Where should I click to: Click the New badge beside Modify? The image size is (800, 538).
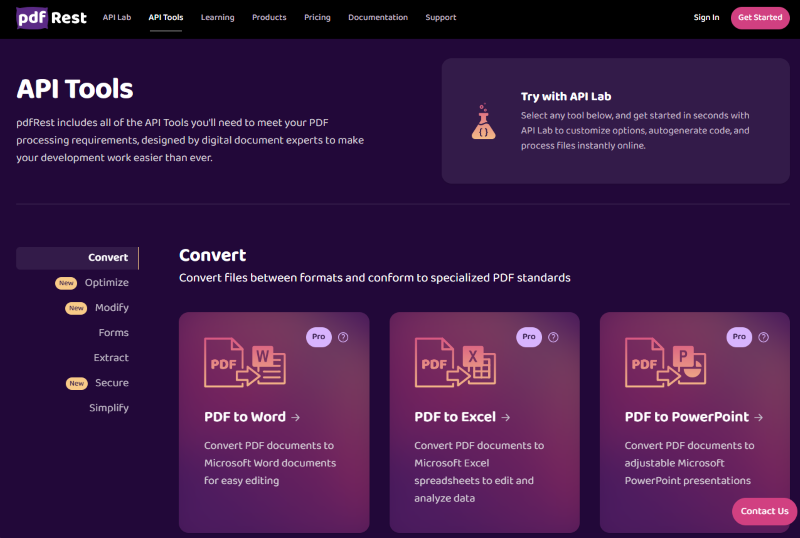[x=76, y=308]
